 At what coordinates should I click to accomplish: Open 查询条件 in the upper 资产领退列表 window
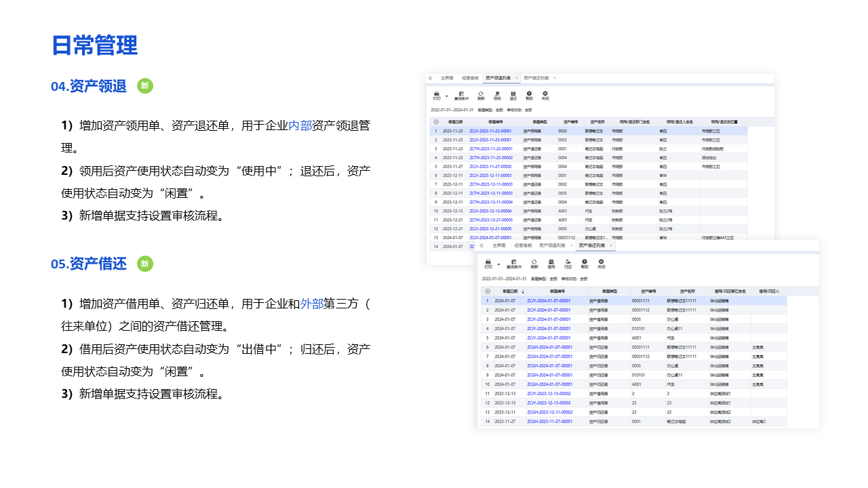[461, 95]
